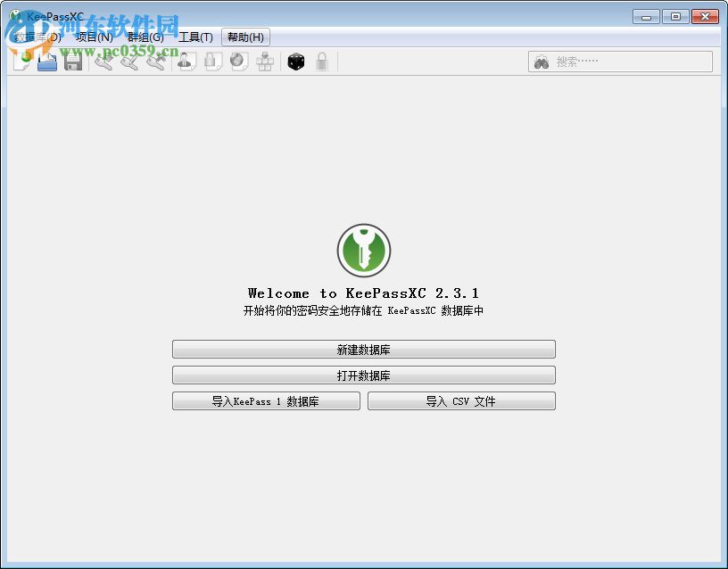The width and height of the screenshot is (728, 569).
Task: Trigger Auto-Type using its toolbar icon
Action: click(x=264, y=62)
